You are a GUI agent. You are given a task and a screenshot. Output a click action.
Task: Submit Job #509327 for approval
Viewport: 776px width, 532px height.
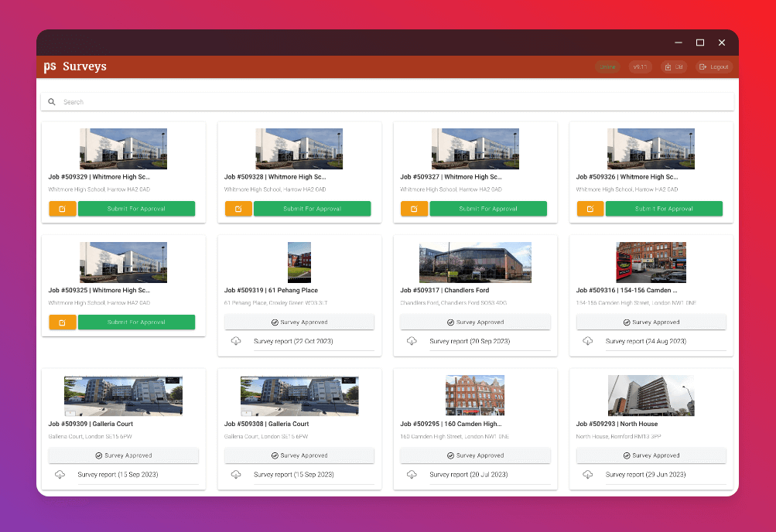(x=488, y=209)
